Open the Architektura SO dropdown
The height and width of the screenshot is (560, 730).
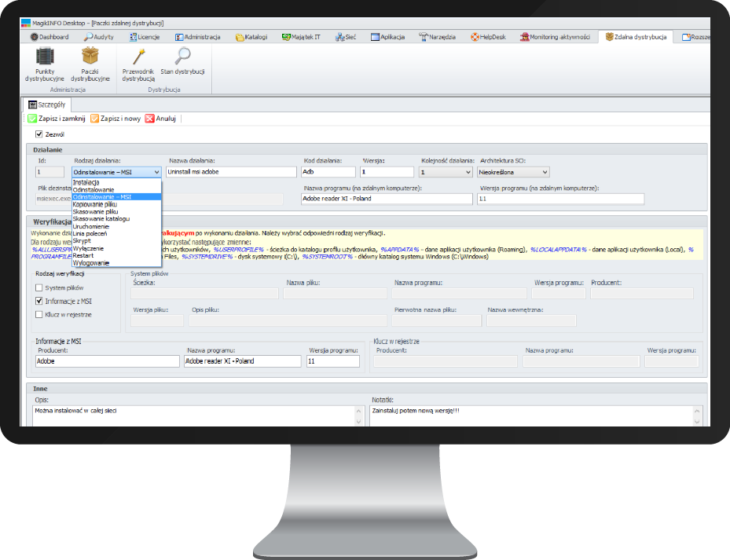point(545,172)
